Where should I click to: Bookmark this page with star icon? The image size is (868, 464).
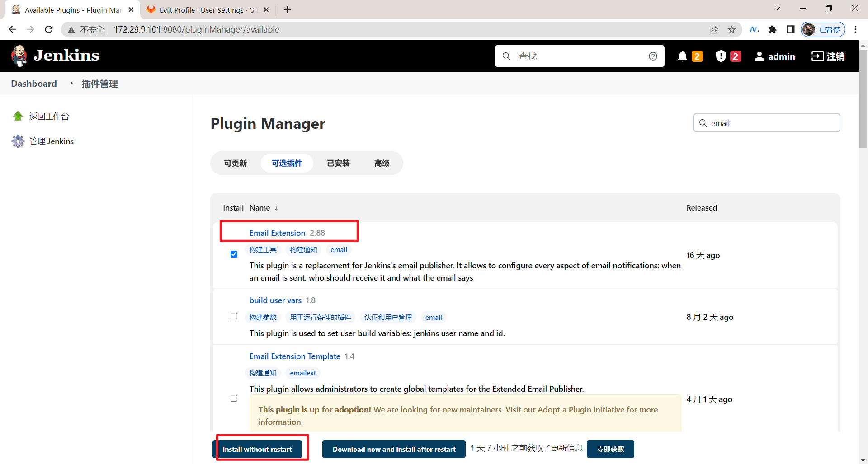(x=732, y=30)
